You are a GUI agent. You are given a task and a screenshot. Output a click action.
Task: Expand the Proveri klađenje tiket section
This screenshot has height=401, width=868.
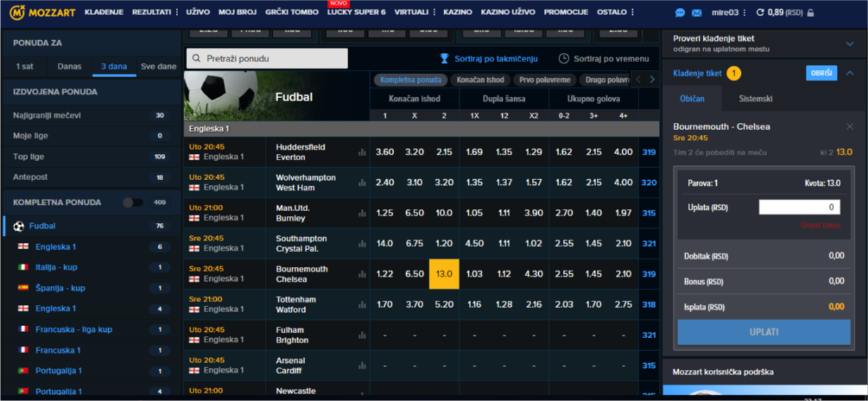(850, 44)
